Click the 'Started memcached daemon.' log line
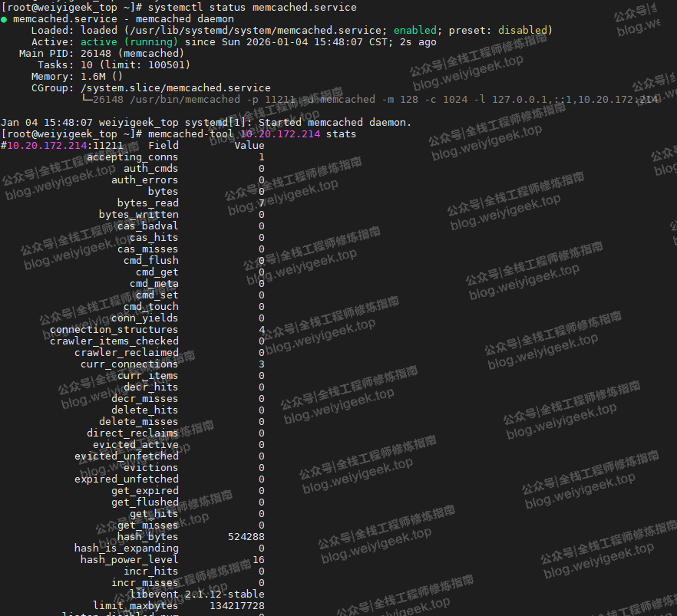This screenshot has height=616, width=677. [335, 123]
